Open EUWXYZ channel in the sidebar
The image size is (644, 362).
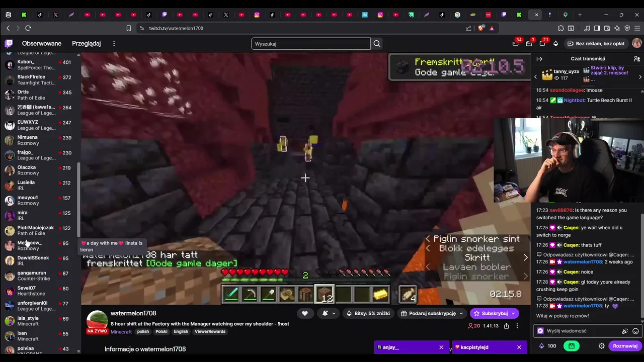coord(40,125)
